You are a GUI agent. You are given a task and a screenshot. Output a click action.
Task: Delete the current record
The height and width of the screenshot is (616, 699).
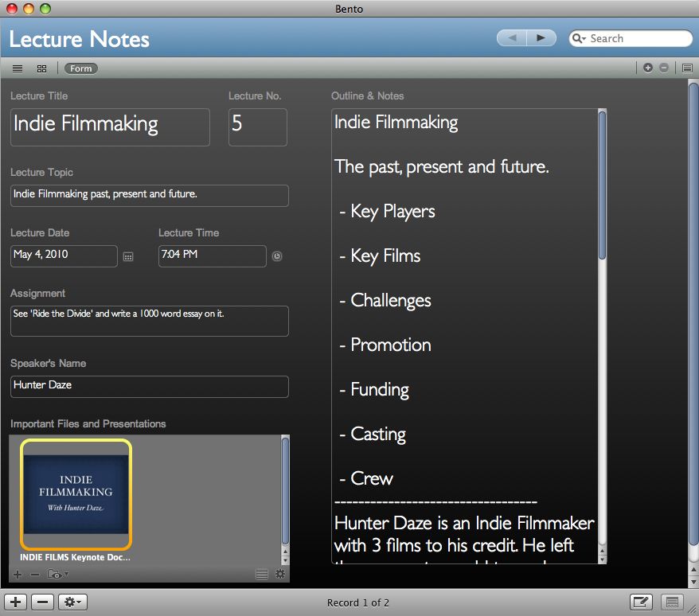(43, 602)
